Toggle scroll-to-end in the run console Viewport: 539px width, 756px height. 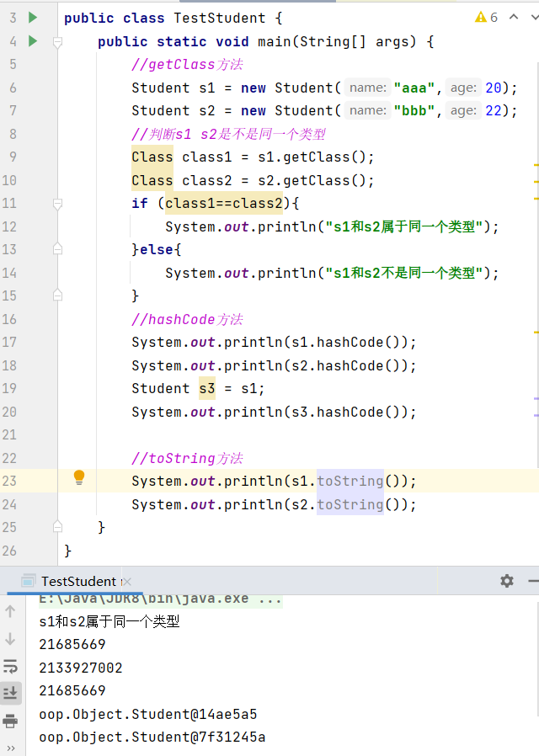pos(10,694)
